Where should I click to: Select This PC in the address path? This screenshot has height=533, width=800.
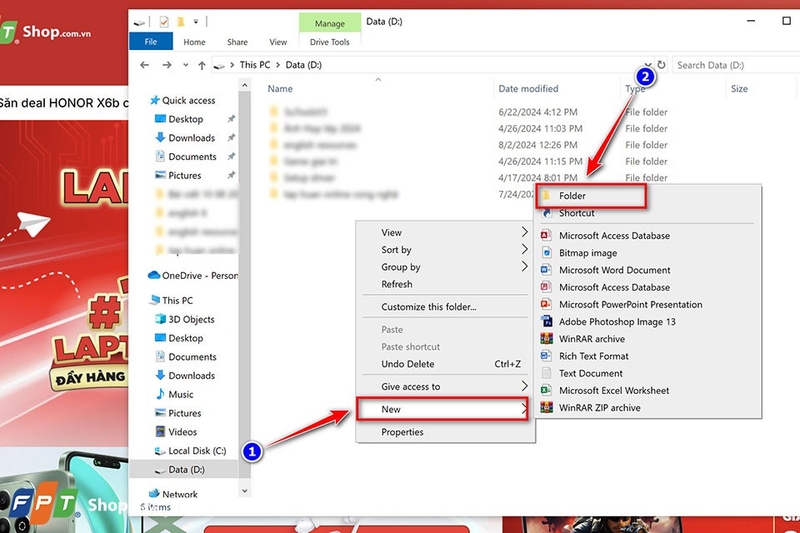tap(255, 65)
